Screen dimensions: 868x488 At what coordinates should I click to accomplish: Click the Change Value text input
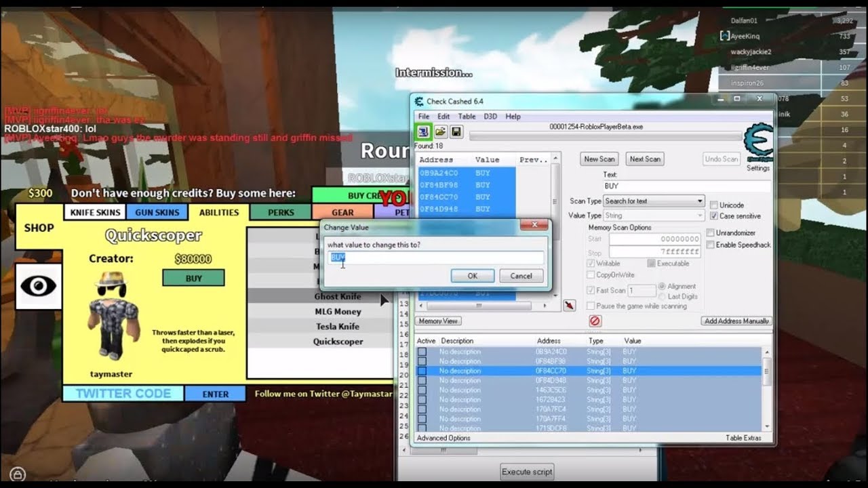437,258
